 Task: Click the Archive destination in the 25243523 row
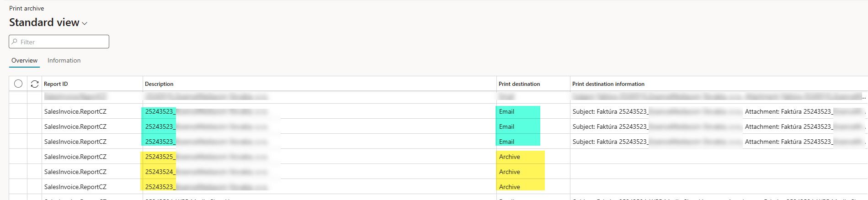(x=510, y=187)
